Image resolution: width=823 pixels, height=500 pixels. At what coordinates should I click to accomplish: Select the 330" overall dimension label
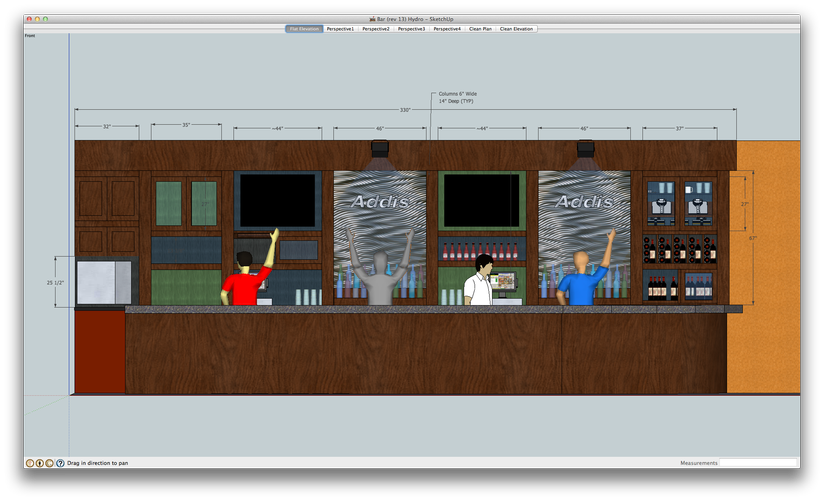(405, 110)
